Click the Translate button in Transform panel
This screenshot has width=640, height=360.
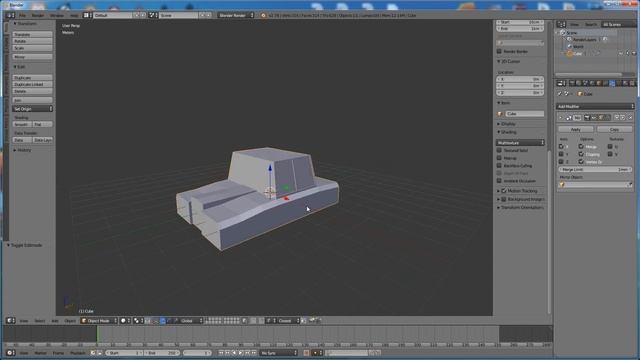[32, 35]
